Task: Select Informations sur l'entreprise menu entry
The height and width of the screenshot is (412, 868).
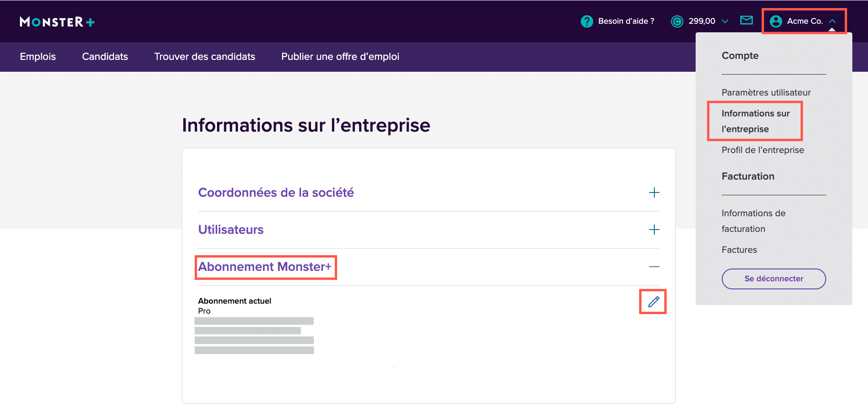Action: [x=755, y=121]
